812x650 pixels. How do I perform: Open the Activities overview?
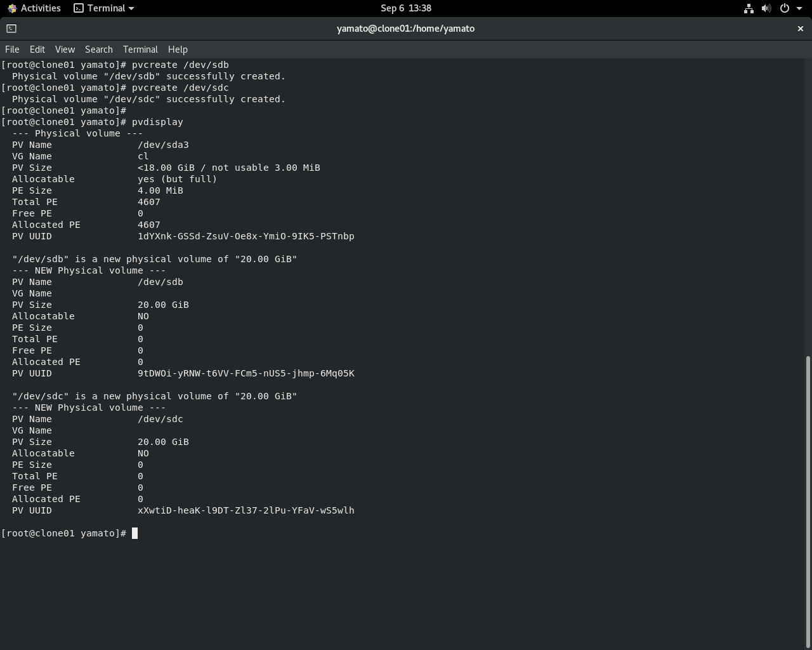point(34,8)
